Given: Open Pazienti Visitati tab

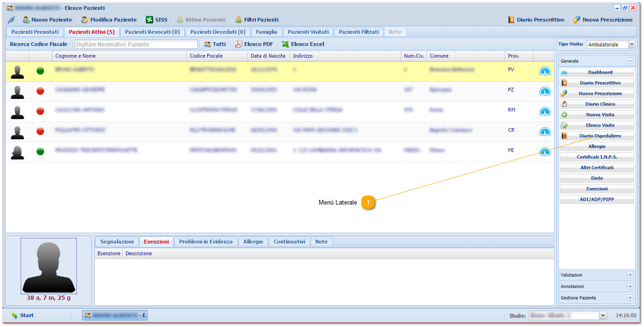Looking at the screenshot, I should click(308, 32).
